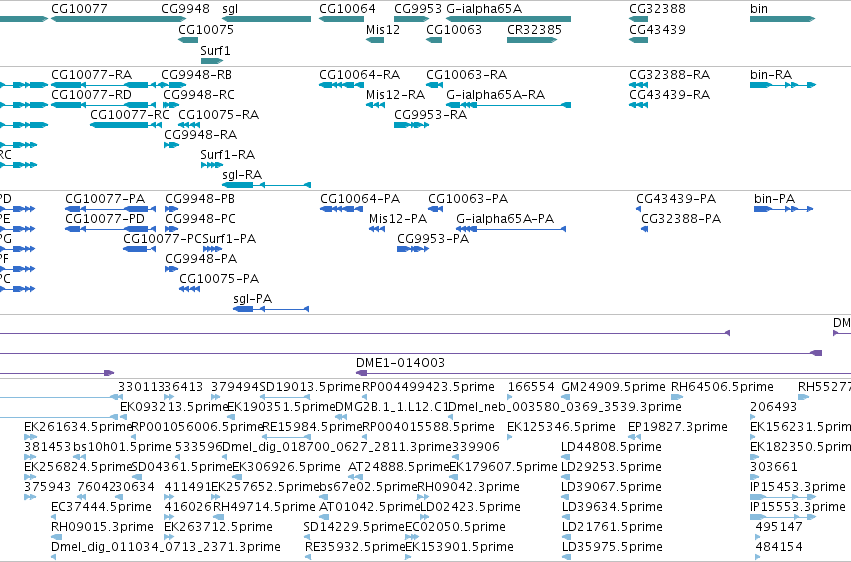Click the CG10063 gene label
This screenshot has width=851, height=562.
(x=454, y=29)
